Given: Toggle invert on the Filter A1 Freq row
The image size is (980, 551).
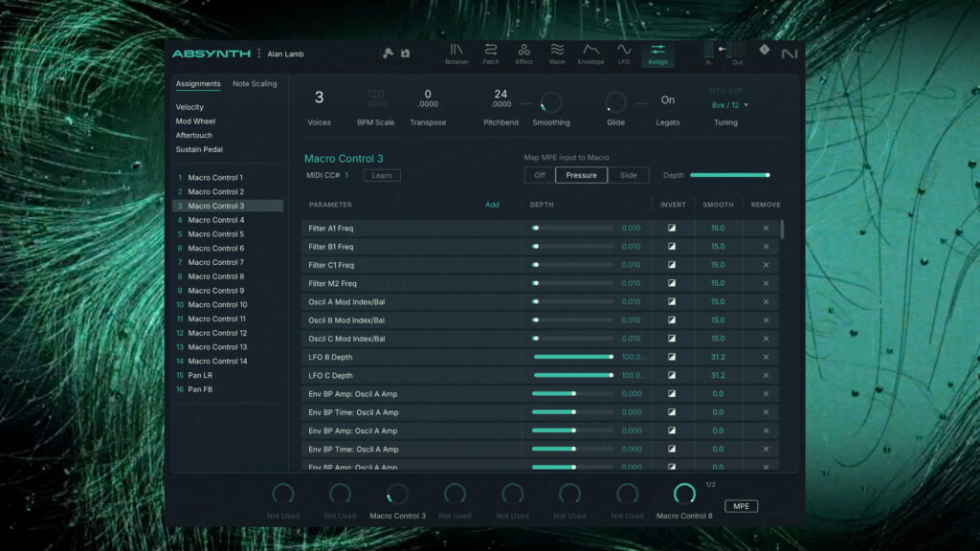Looking at the screenshot, I should [672, 228].
